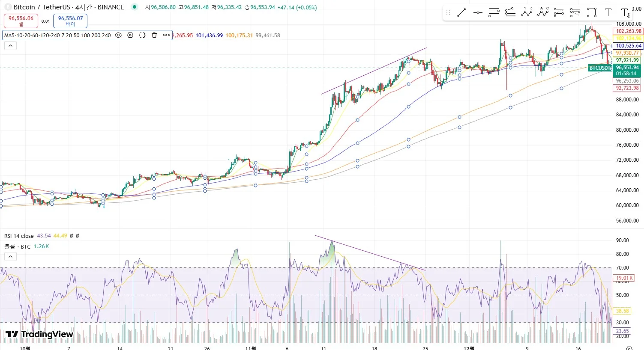644x350 pixels.
Task: Open settings of the MA indicator
Action: (130, 35)
